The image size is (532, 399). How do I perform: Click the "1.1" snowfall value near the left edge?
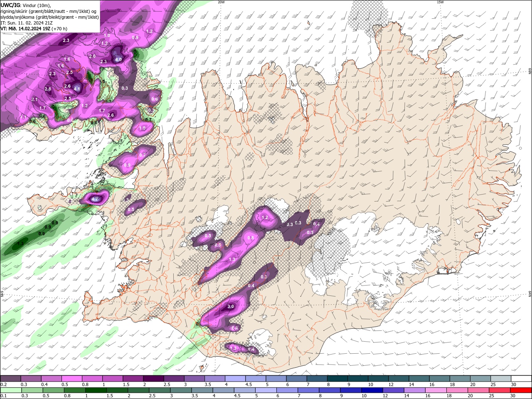[x=24, y=118]
